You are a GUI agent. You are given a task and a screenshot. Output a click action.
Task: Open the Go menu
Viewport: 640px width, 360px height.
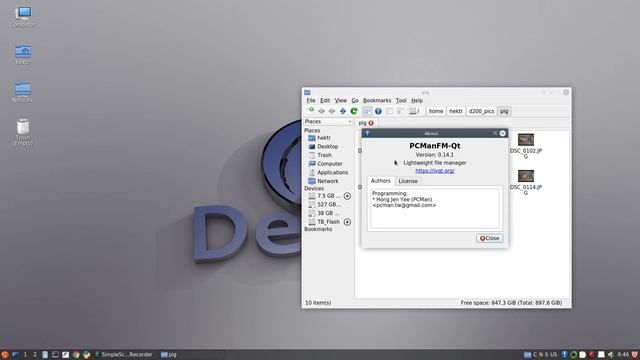[x=355, y=100]
